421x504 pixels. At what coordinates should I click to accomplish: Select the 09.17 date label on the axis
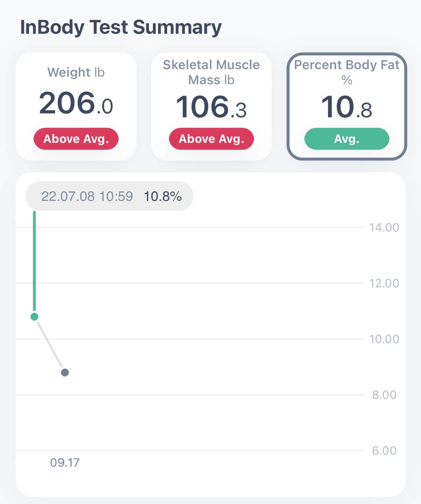64,463
